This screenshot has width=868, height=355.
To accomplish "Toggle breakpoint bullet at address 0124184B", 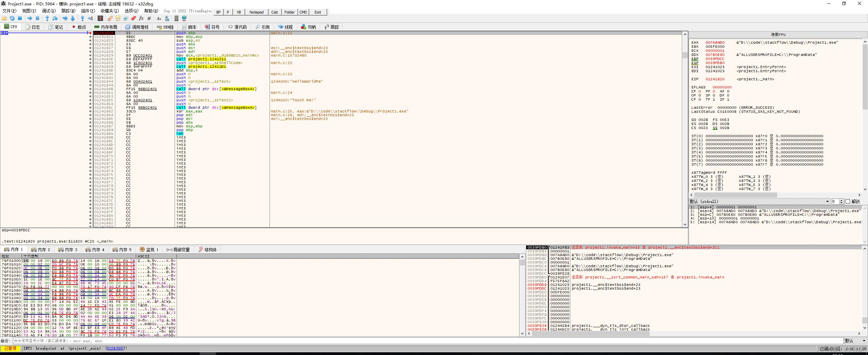I will point(91,89).
